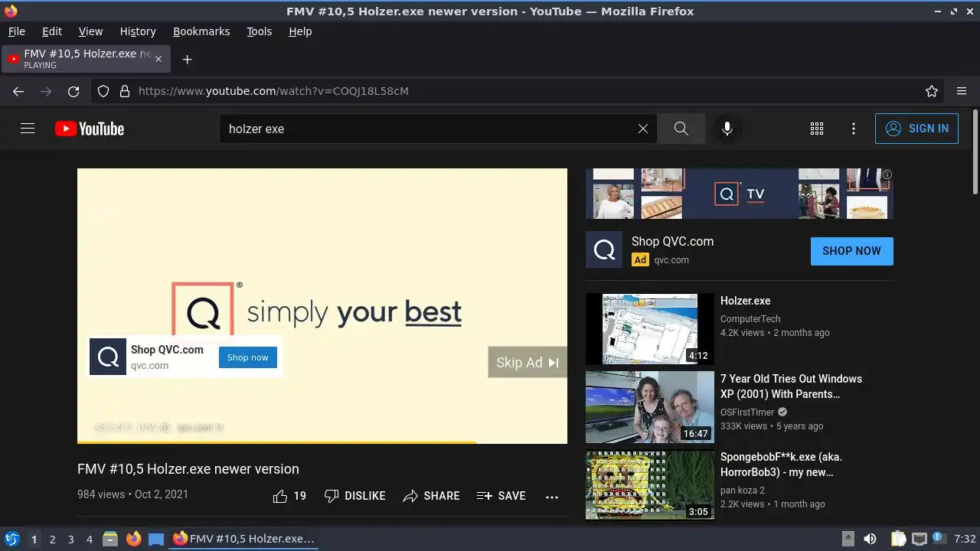This screenshot has height=551, width=980.
Task: Click the SIGN IN button
Action: click(x=916, y=129)
